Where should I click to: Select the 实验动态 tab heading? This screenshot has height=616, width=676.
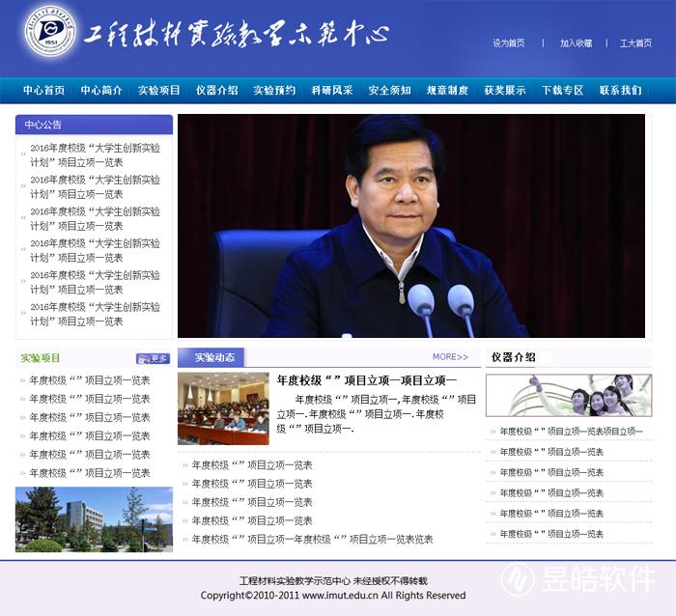pyautogui.click(x=214, y=357)
